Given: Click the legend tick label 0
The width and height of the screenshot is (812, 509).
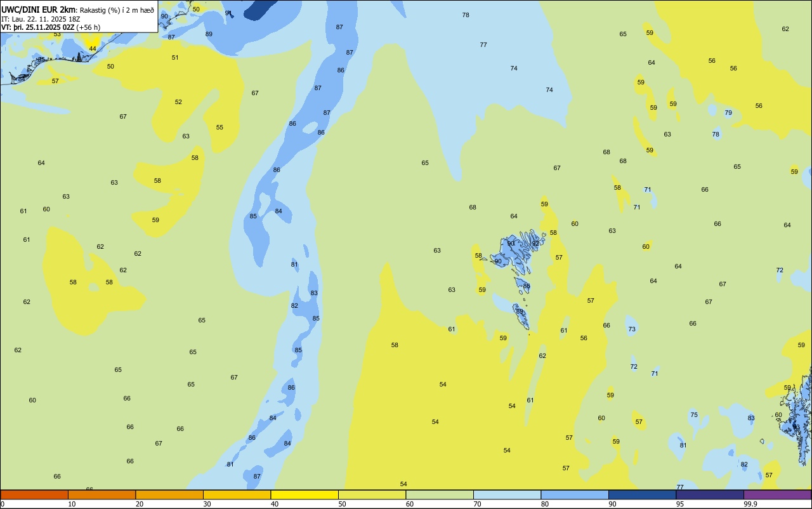Looking at the screenshot, I should (3, 504).
